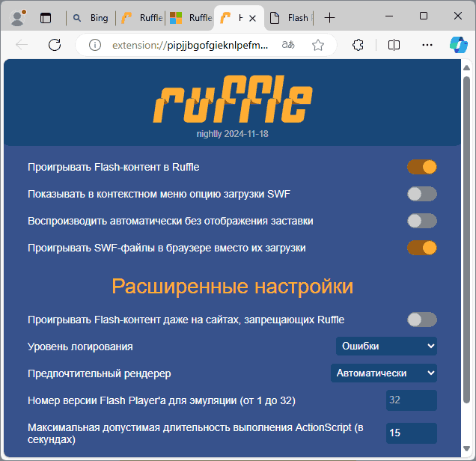Open the tab actions menu icon
The width and height of the screenshot is (476, 461).
(x=46, y=18)
